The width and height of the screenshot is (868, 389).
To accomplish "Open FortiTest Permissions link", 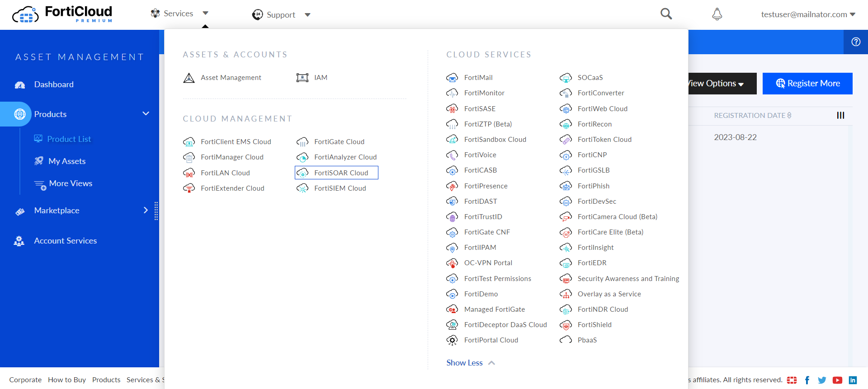I will [498, 279].
